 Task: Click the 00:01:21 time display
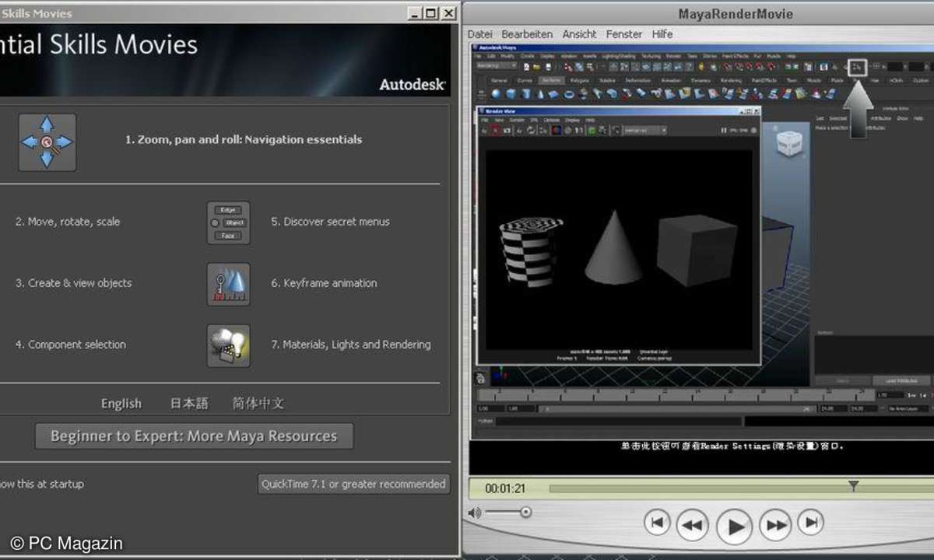click(505, 489)
